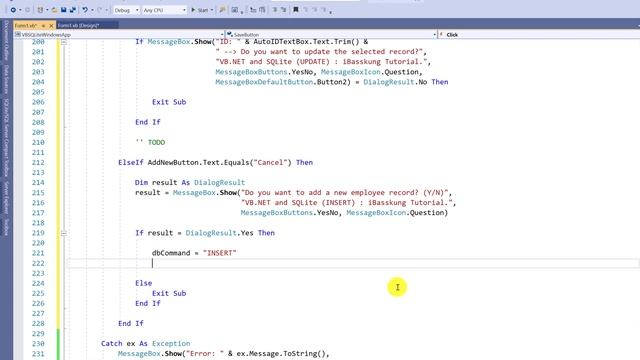Image resolution: width=640 pixels, height=360 pixels.
Task: Go to the previous bookmark icon
Action: (x=306, y=10)
